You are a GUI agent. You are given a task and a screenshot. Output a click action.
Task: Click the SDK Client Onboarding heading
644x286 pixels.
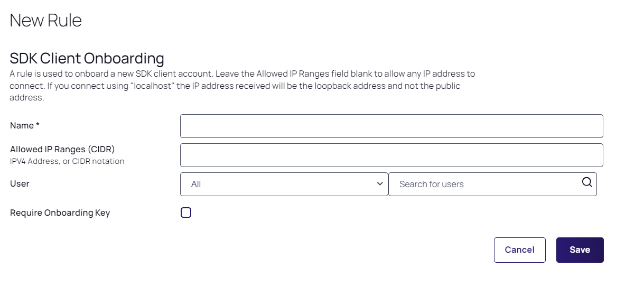tap(87, 58)
